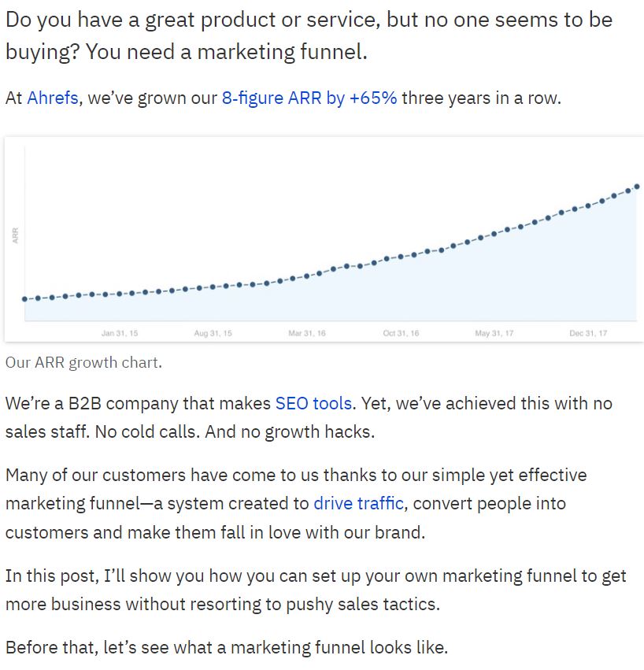Click the Jan 31, 15 axis label
644x670 pixels.
pyautogui.click(x=120, y=333)
